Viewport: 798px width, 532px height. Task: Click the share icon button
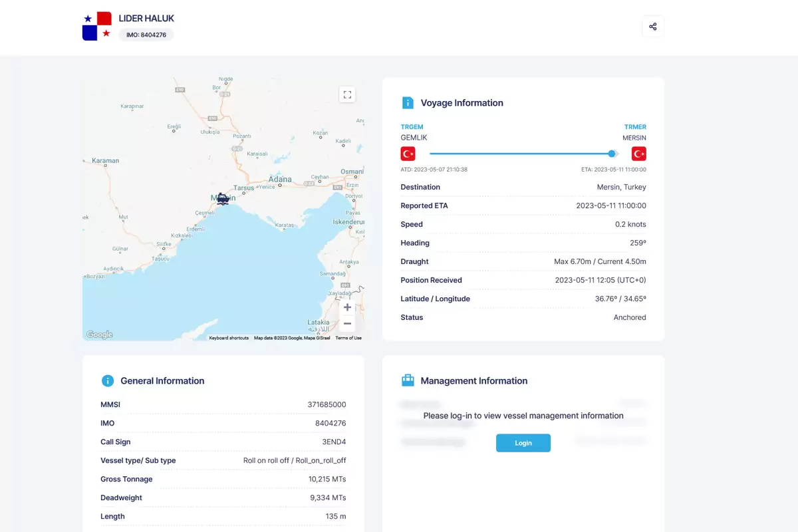pyautogui.click(x=652, y=27)
